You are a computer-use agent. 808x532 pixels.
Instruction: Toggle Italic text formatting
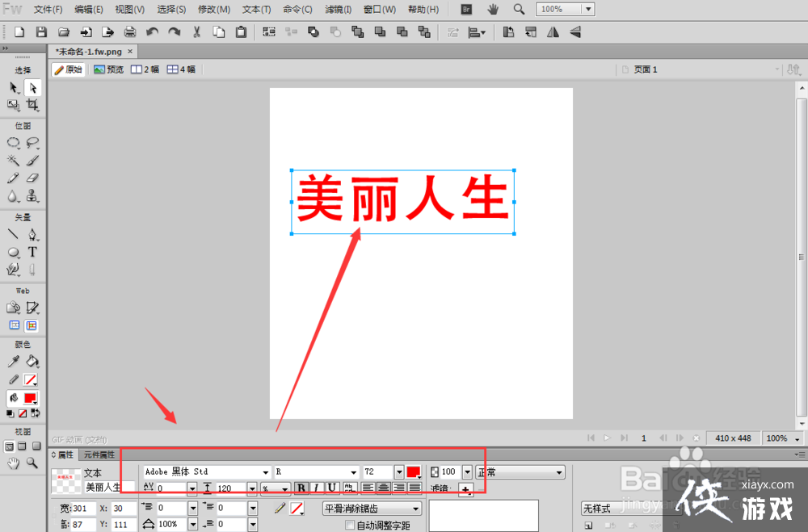click(x=317, y=488)
